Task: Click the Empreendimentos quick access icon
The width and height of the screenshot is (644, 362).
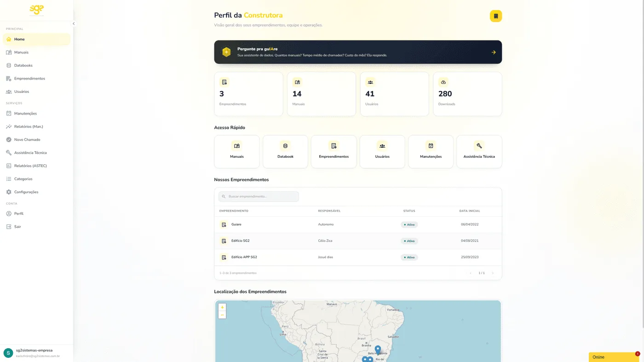Action: (334, 146)
